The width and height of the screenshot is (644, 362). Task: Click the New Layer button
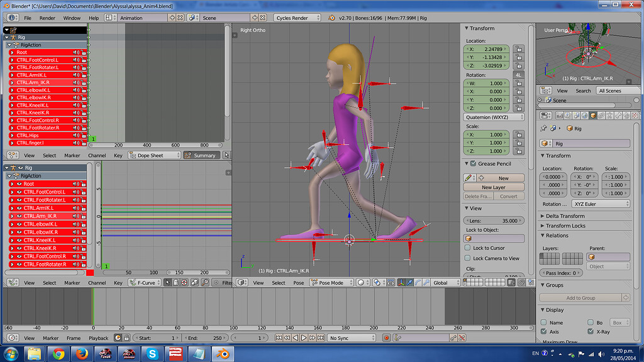click(x=494, y=187)
